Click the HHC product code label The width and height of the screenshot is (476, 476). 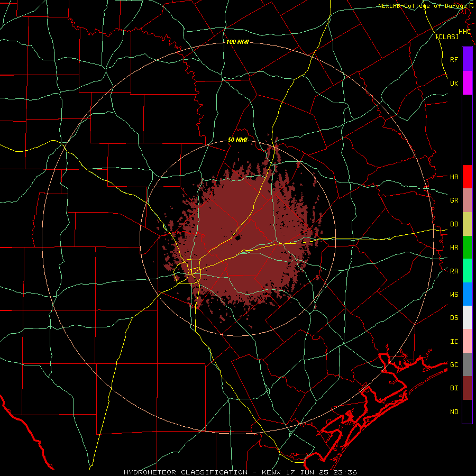pos(464,32)
